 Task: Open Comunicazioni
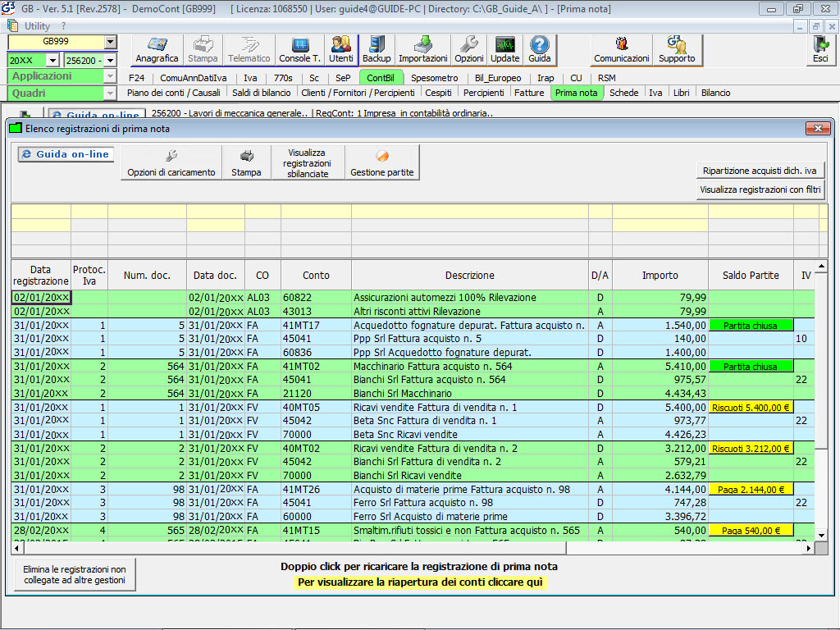click(x=620, y=49)
